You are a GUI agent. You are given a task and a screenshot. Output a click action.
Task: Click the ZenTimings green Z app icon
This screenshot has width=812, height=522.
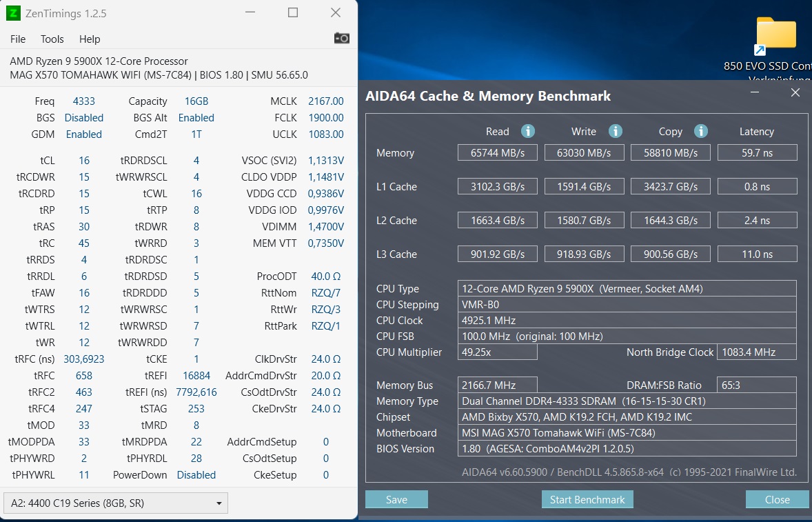pyautogui.click(x=13, y=13)
